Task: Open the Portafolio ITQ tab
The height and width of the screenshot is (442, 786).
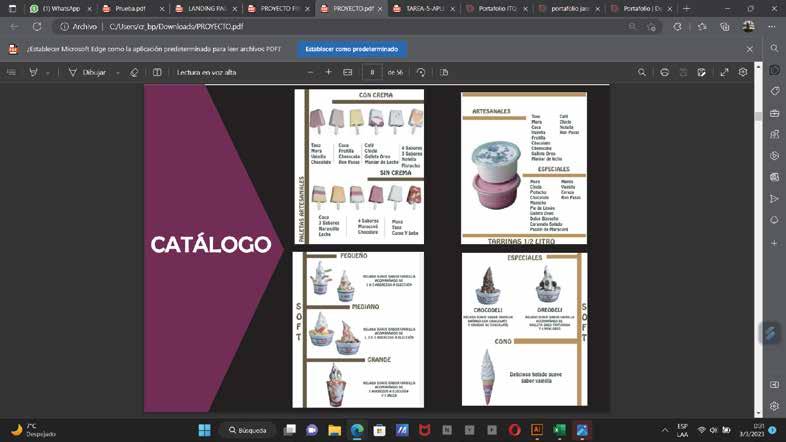Action: pos(496,9)
